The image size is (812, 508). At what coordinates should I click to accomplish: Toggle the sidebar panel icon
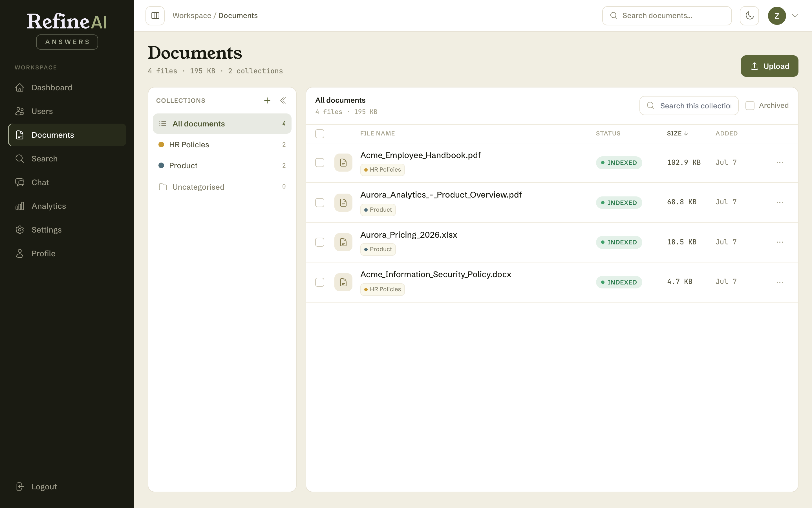[x=155, y=16]
